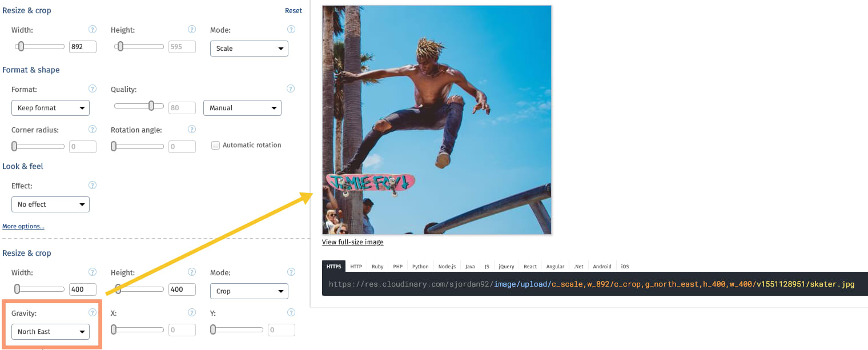The width and height of the screenshot is (868, 350).
Task: Select the HTTP code tab
Action: 356,267
